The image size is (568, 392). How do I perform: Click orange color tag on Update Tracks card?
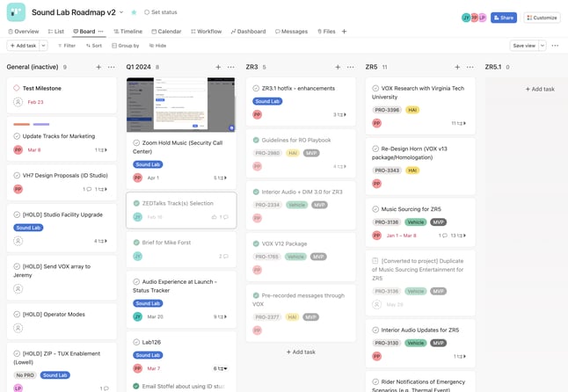point(21,124)
